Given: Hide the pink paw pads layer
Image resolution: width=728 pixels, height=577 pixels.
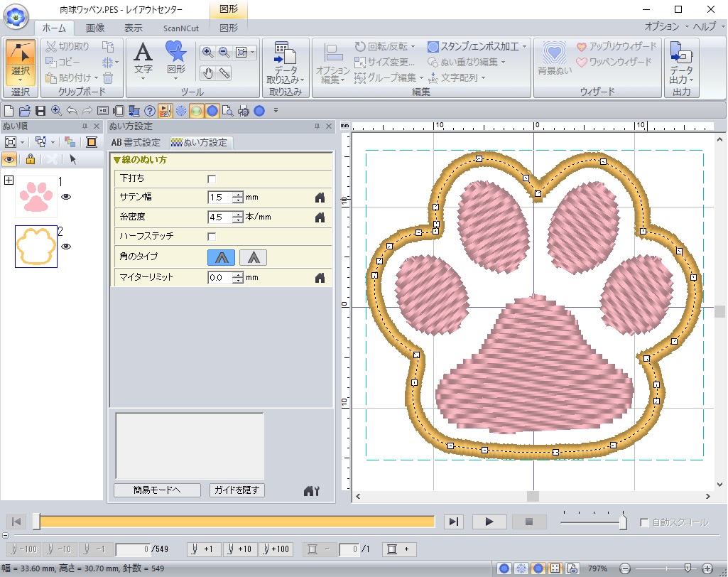Looking at the screenshot, I should [66, 198].
